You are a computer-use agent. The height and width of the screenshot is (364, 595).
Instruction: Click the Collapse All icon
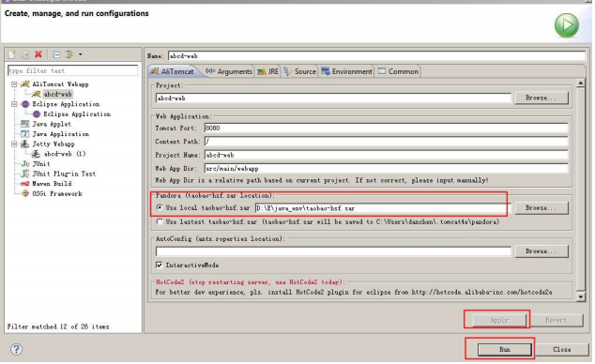[x=56, y=54]
